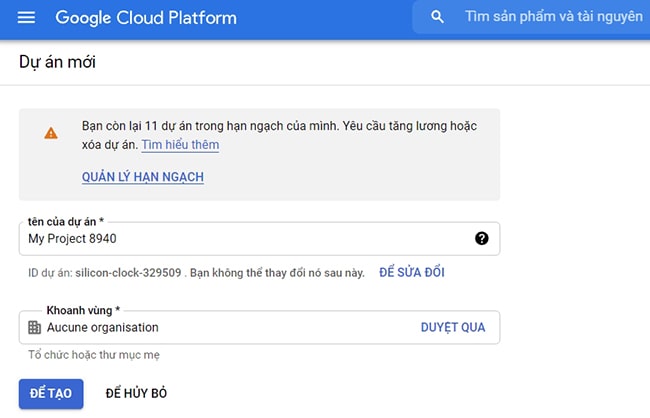Open the hamburger navigation menu
650x418 pixels.
point(26,17)
